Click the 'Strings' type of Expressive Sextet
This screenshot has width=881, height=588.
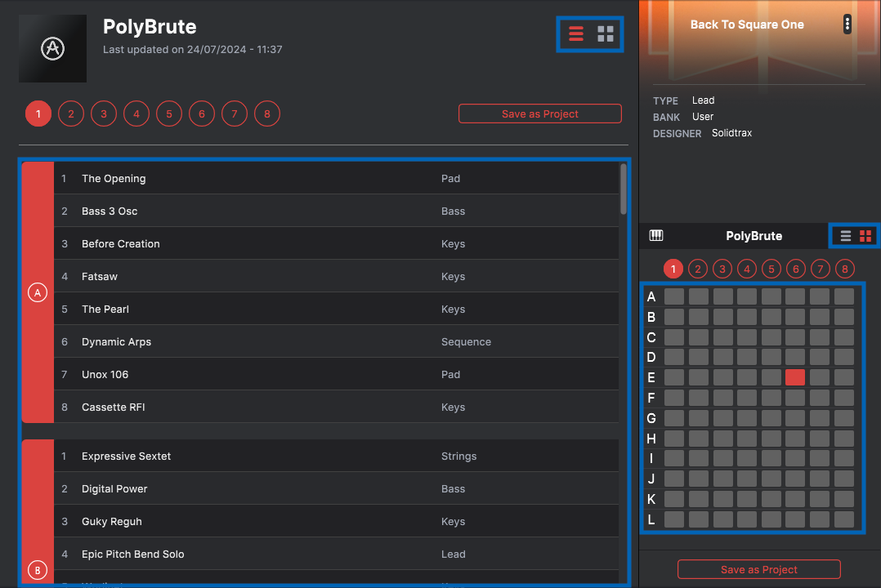pos(458,456)
